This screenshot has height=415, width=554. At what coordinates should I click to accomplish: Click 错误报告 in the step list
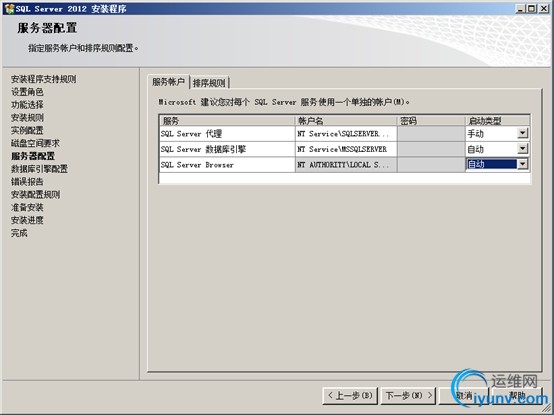pyautogui.click(x=27, y=182)
